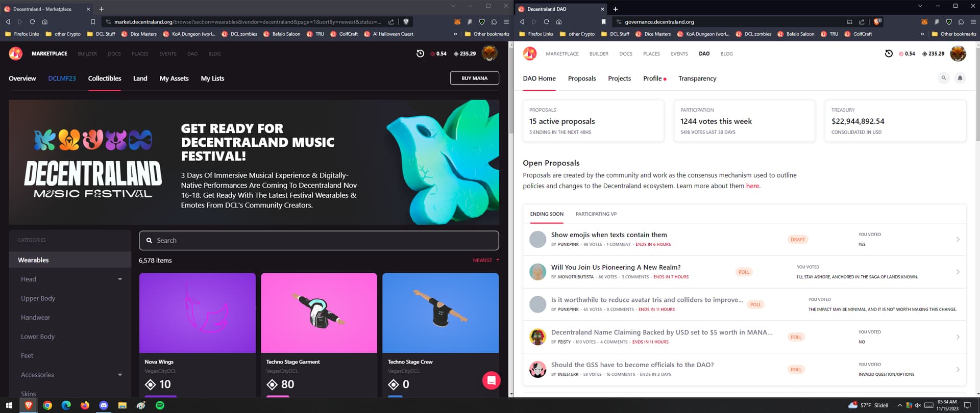Follow the 'here' link about proposals
Image resolution: width=980 pixels, height=413 pixels.
(x=752, y=186)
